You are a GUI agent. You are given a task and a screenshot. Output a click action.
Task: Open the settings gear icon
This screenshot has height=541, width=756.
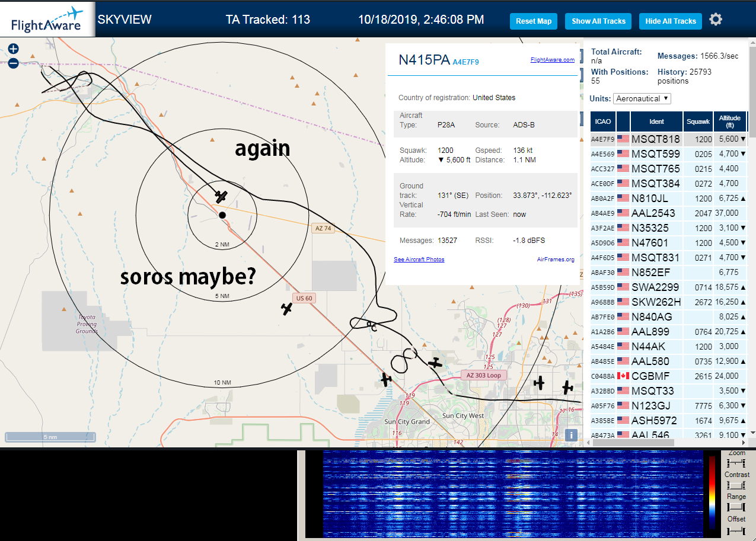pyautogui.click(x=716, y=20)
